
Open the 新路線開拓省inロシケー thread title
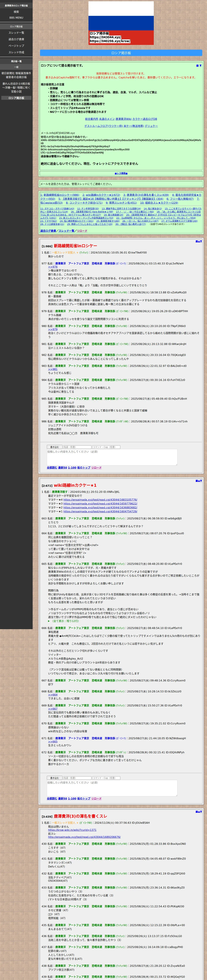click(x=75, y=246)
